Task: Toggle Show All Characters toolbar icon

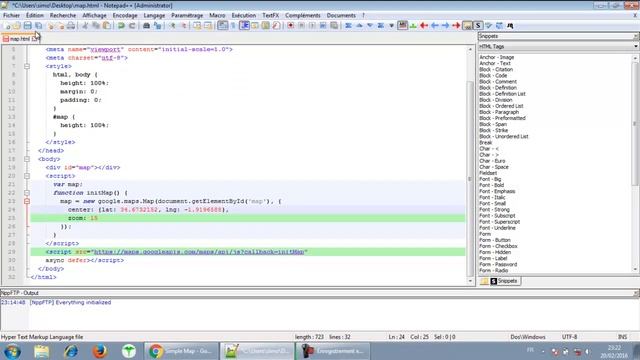Action: click(x=233, y=26)
